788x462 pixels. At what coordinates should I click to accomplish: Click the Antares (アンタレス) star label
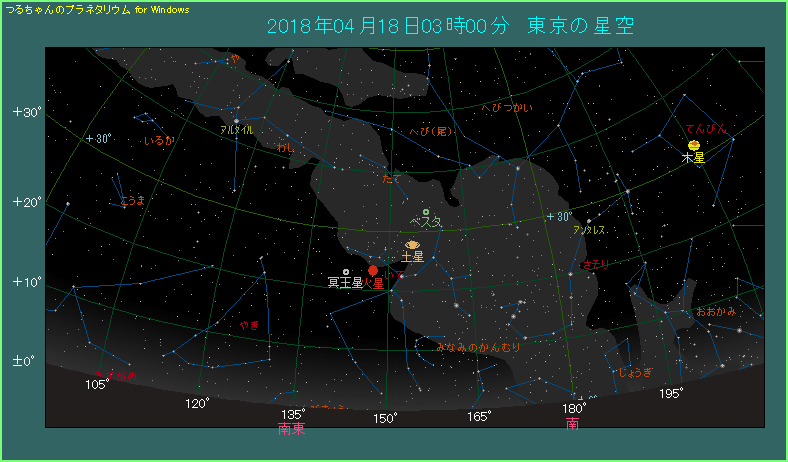coord(589,230)
